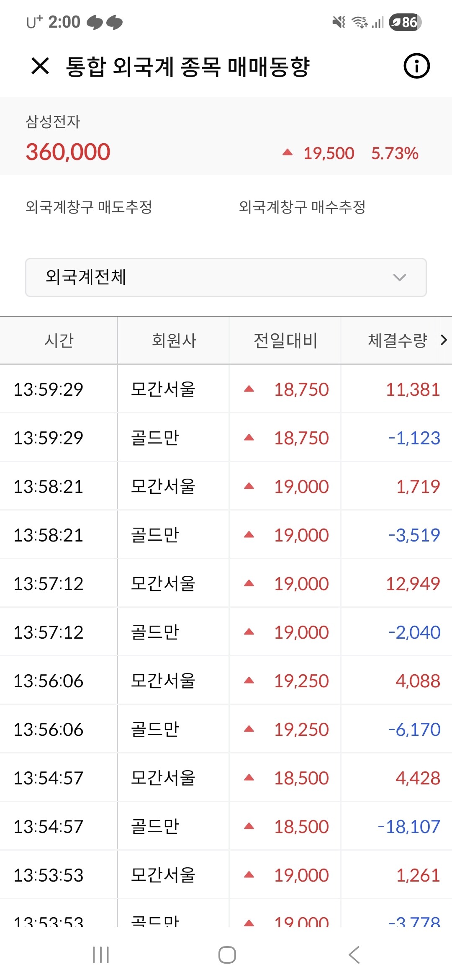Tap the 회원사 column header
Screen dimensions: 452x980
click(174, 340)
